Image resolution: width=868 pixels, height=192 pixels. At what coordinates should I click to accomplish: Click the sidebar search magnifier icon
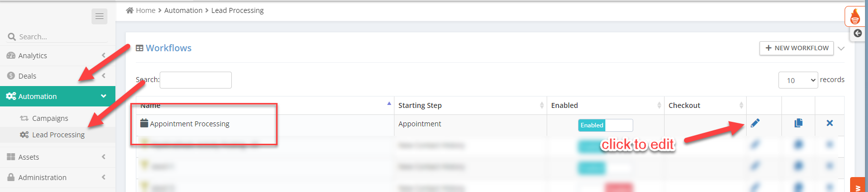point(12,37)
